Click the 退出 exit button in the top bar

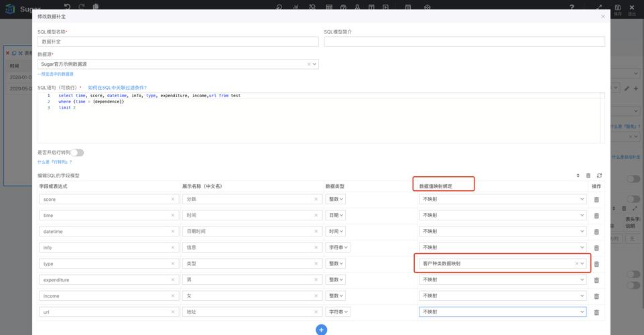(632, 9)
